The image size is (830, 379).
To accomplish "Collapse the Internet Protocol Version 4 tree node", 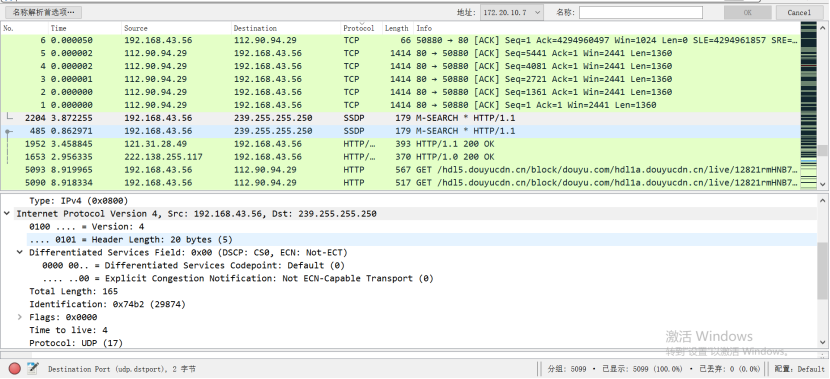I will click(x=7, y=214).
